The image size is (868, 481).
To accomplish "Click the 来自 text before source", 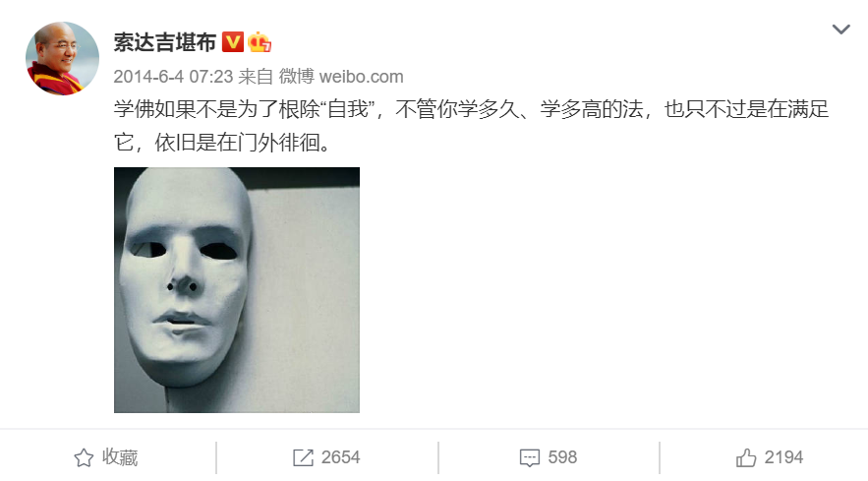I will coord(256,77).
